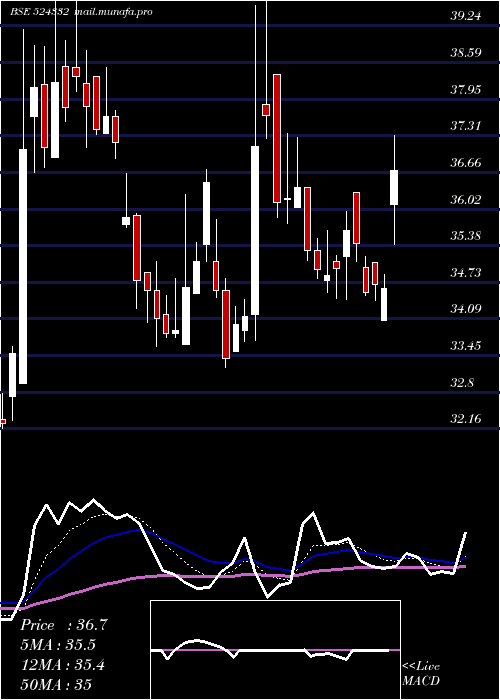Click the 34.09 price level label
This screenshot has height=700, width=500.
pos(466,308)
